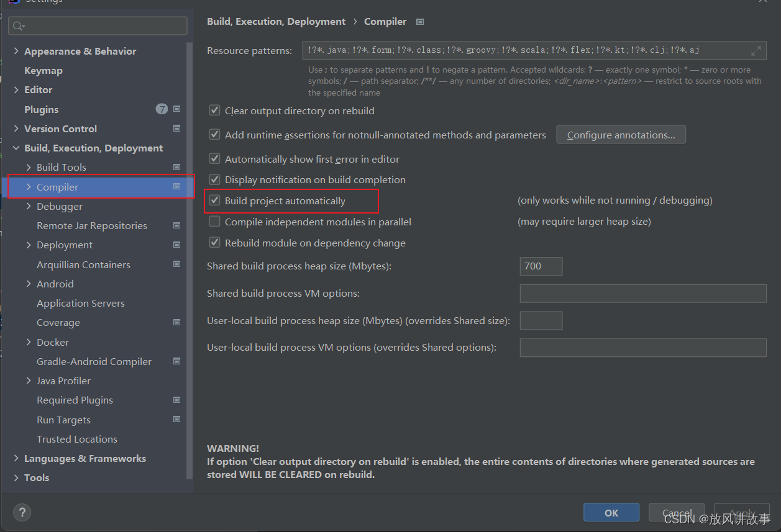Click project-level icon beside Arquillian Containers
781x532 pixels.
177,264
